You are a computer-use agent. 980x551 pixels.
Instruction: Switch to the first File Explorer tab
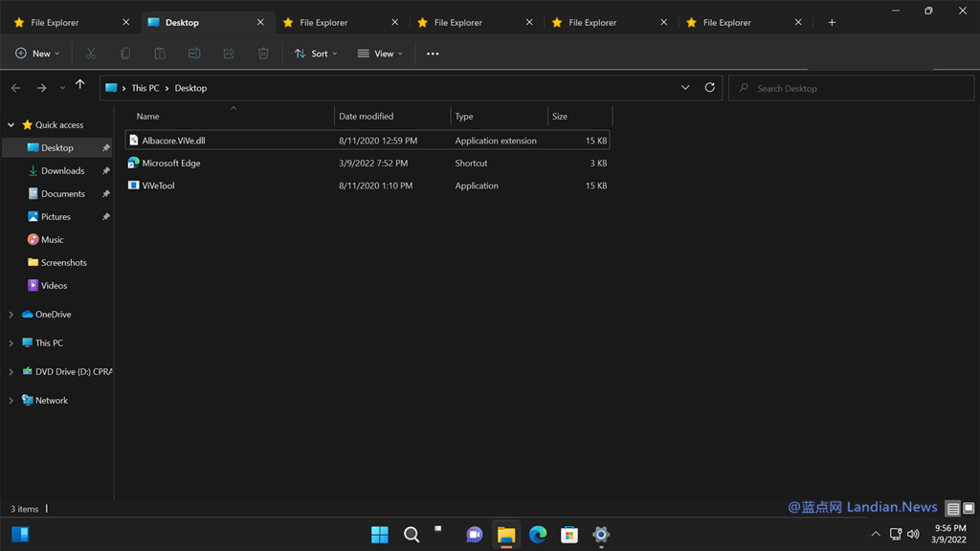pos(56,22)
